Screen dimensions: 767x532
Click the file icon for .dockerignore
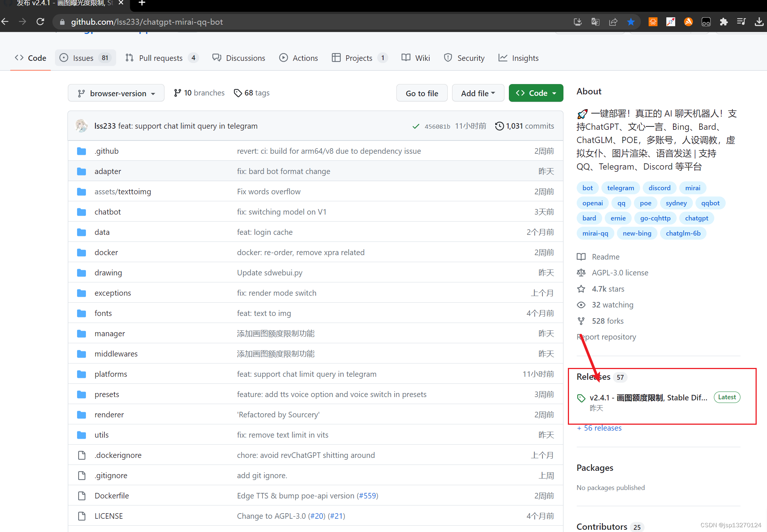(x=82, y=455)
